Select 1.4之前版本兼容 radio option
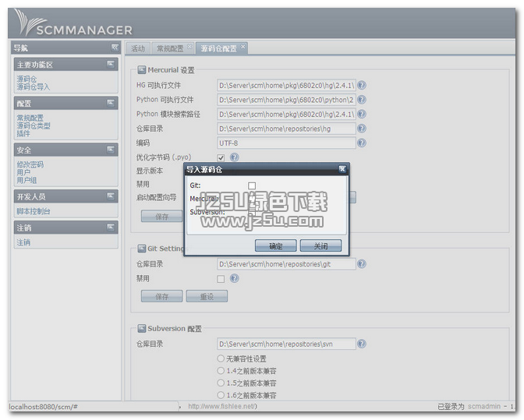 (x=221, y=371)
